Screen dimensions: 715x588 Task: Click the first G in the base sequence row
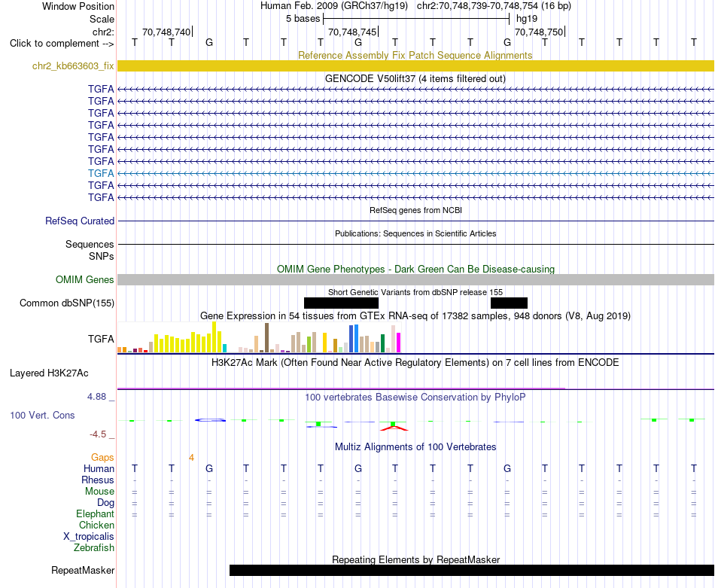tap(208, 42)
